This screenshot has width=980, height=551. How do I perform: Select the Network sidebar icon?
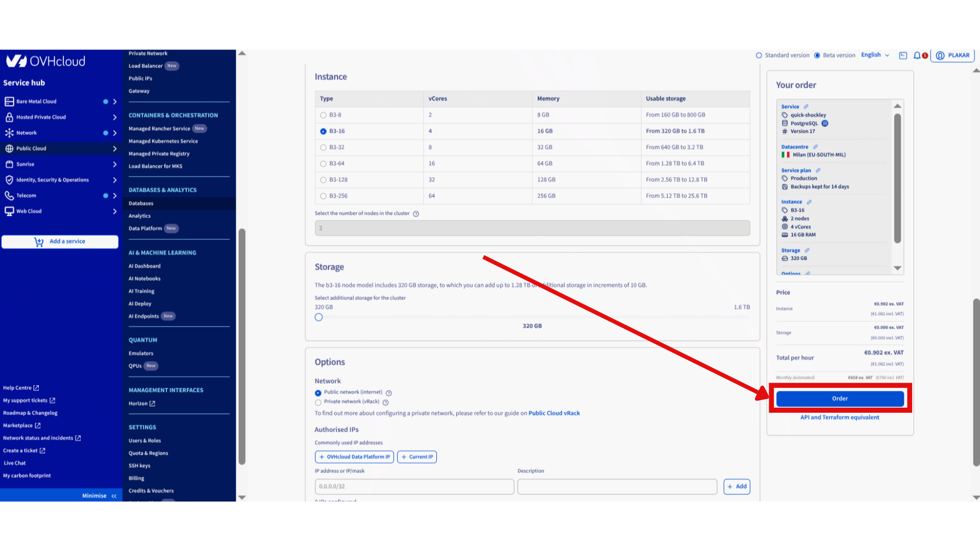tap(9, 133)
